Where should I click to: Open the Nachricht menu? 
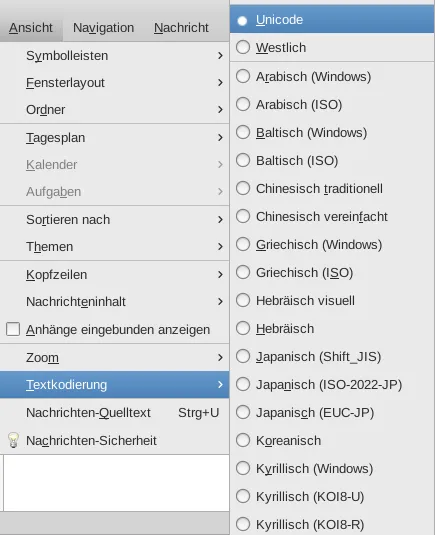(181, 28)
